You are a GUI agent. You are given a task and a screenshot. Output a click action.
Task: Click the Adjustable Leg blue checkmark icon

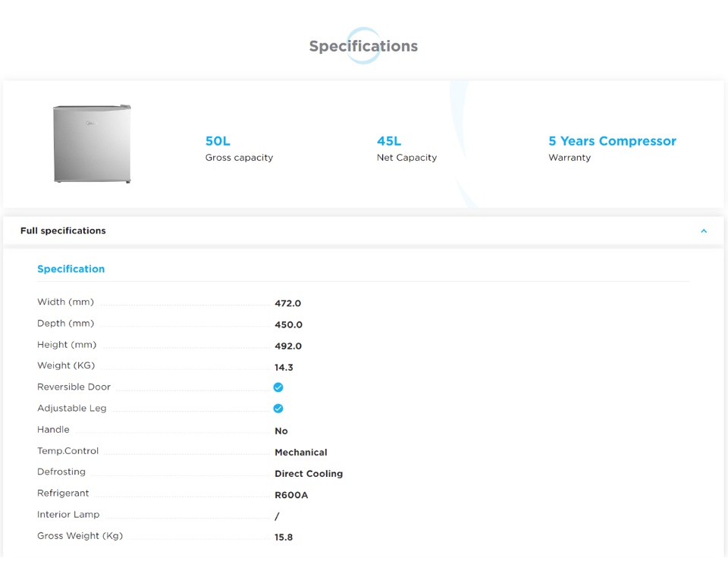pos(278,409)
